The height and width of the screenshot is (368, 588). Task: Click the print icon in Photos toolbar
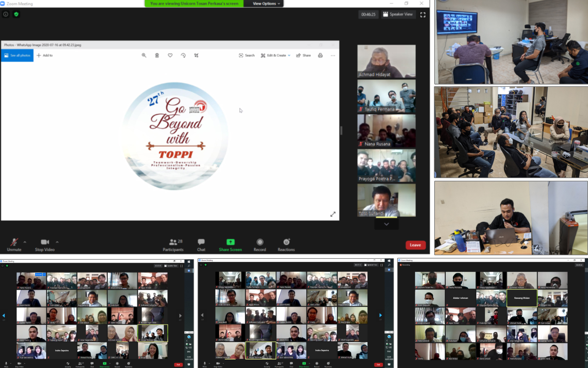[x=320, y=55]
